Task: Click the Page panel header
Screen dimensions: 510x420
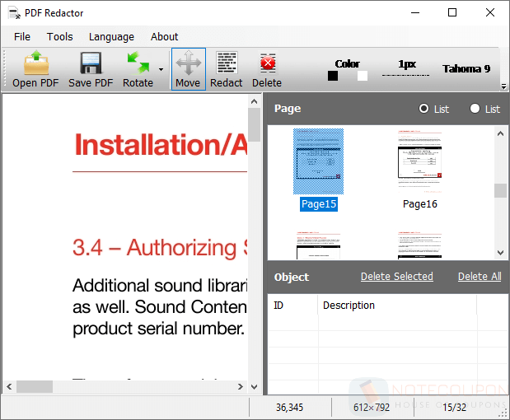Action: coord(288,108)
